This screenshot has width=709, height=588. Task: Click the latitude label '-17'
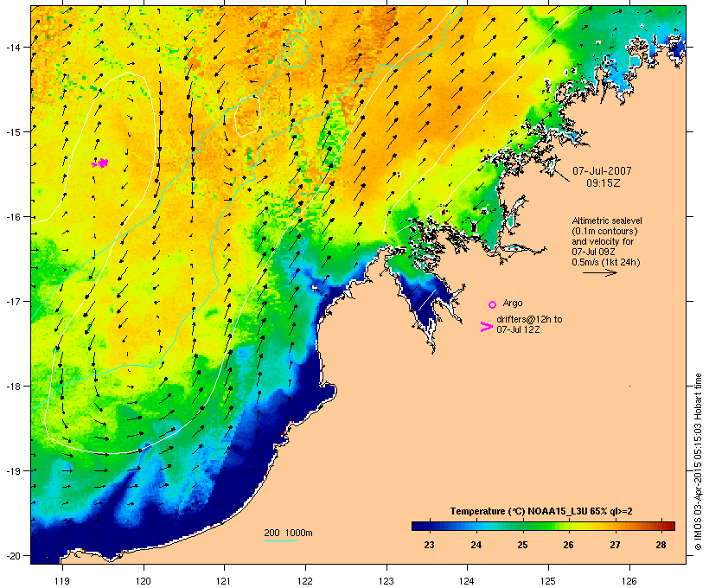(13, 301)
